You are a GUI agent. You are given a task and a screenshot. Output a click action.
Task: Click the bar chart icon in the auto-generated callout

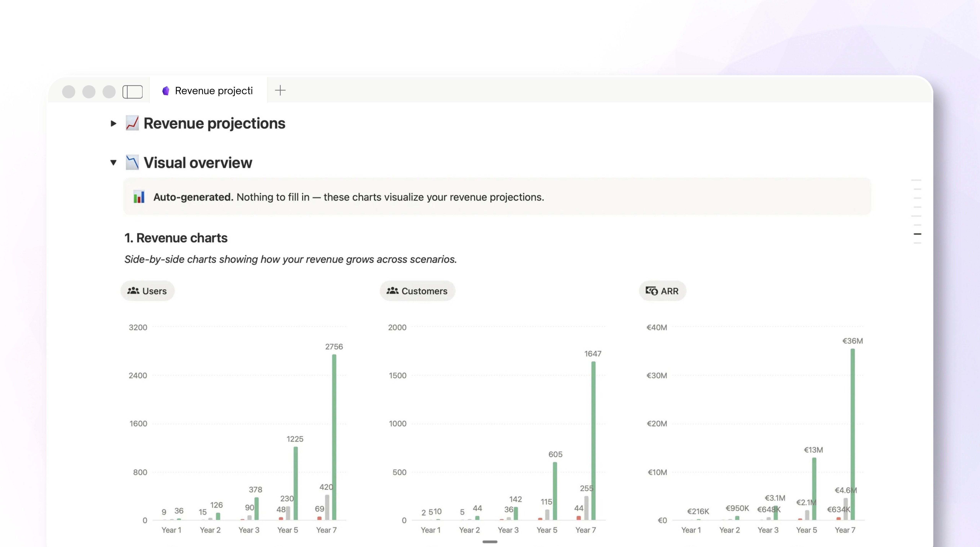point(139,197)
